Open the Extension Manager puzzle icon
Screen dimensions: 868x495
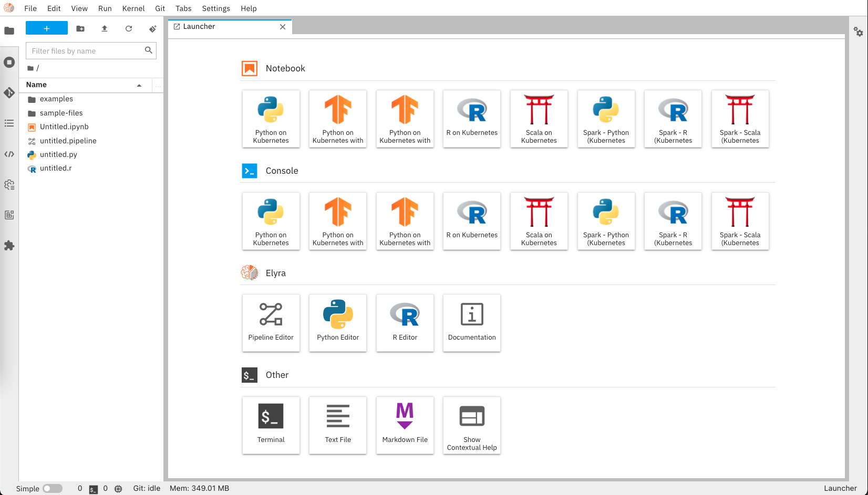coord(9,246)
